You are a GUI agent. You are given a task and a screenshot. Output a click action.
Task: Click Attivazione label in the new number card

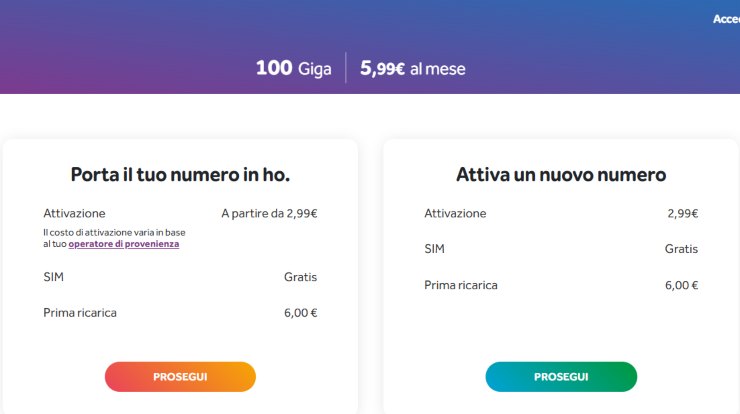455,213
